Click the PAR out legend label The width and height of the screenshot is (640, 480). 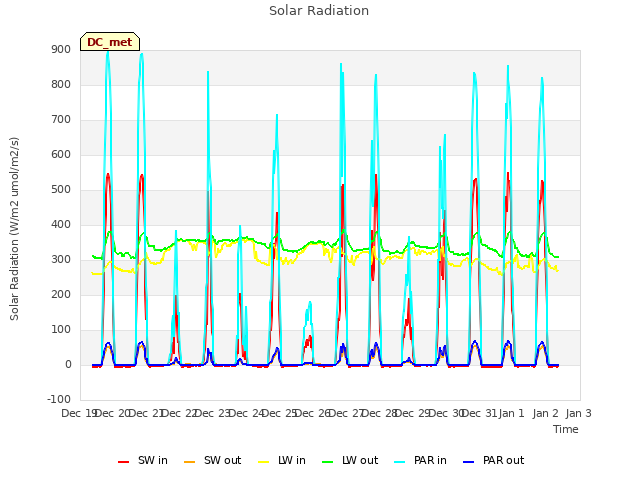(x=503, y=460)
